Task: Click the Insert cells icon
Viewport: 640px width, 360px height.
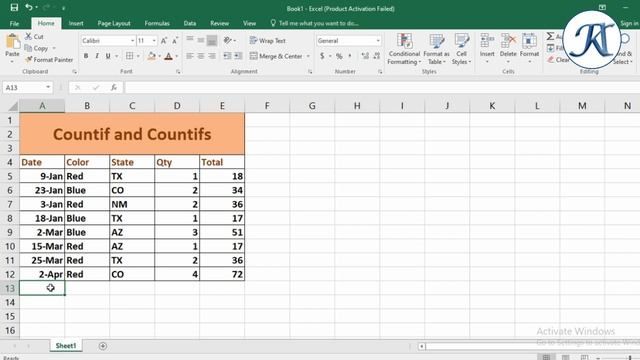Action: pos(487,41)
